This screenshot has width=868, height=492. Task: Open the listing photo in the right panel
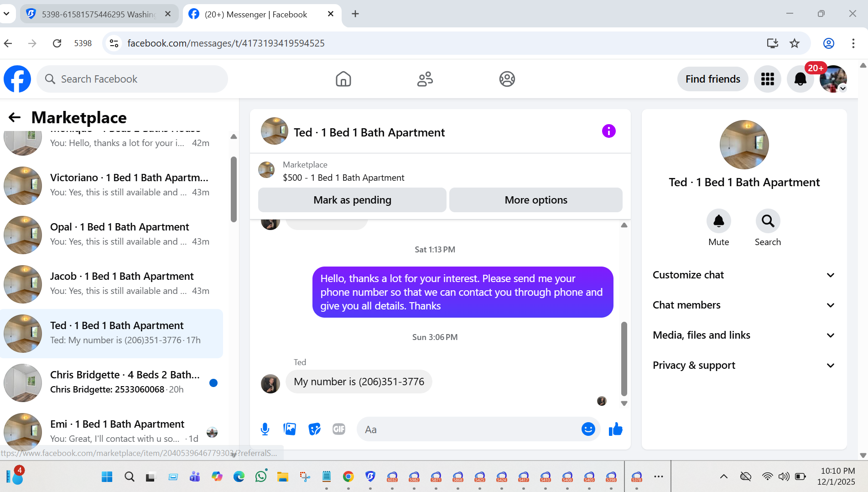pyautogui.click(x=744, y=145)
